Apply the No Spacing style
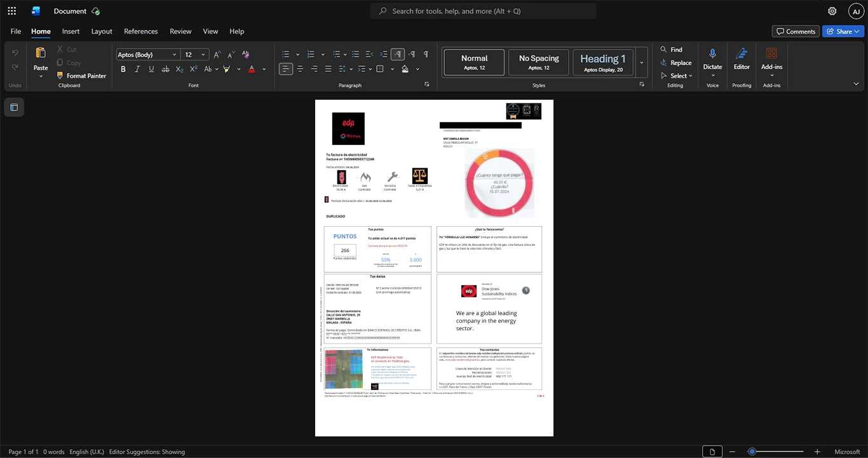Screen dimensions: 868x458 pyautogui.click(x=539, y=62)
